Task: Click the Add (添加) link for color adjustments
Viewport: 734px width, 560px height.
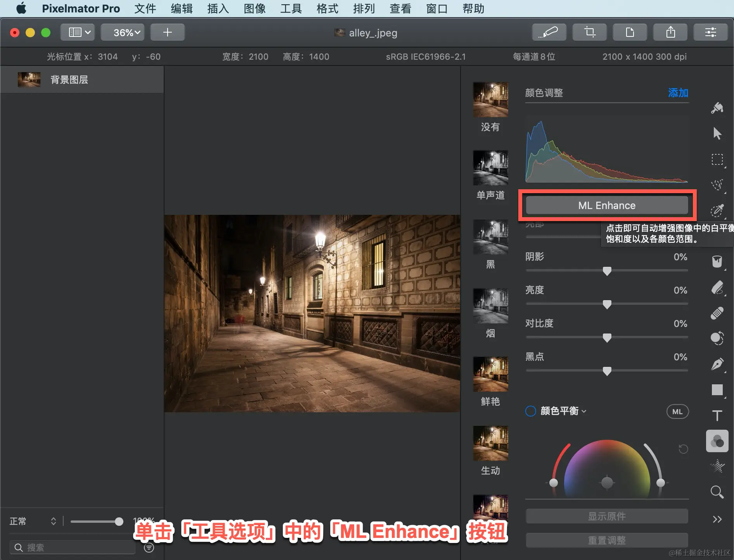Action: point(678,93)
